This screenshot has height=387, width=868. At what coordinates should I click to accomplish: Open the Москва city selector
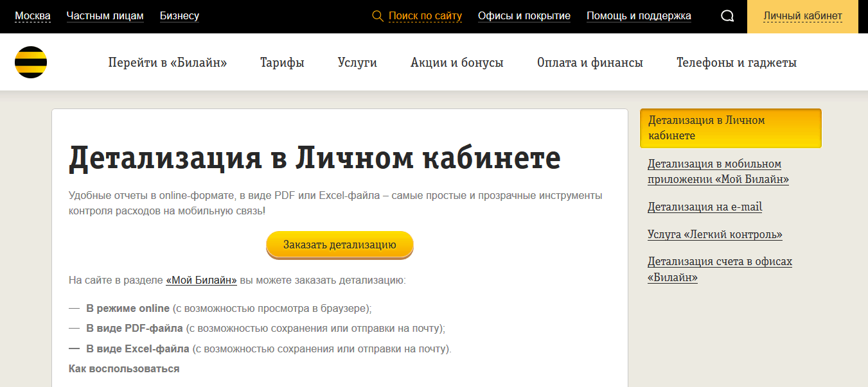(33, 16)
